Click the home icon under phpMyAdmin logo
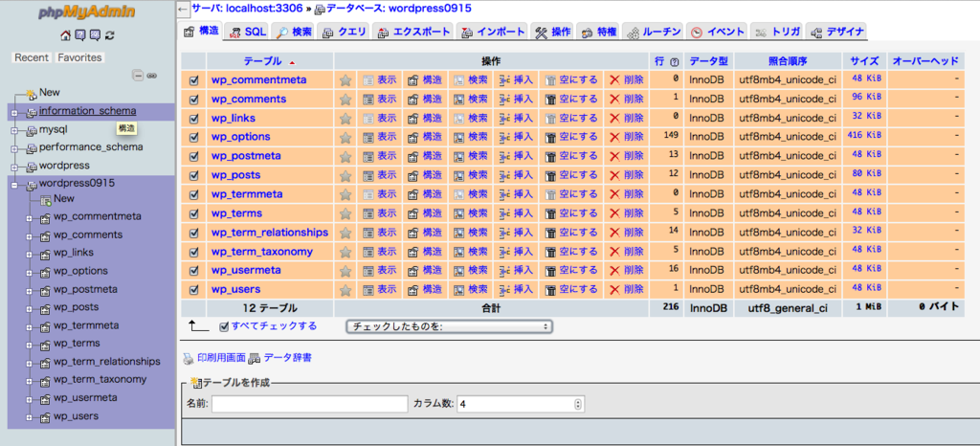Screen dimensions: 980x446 pos(65,35)
